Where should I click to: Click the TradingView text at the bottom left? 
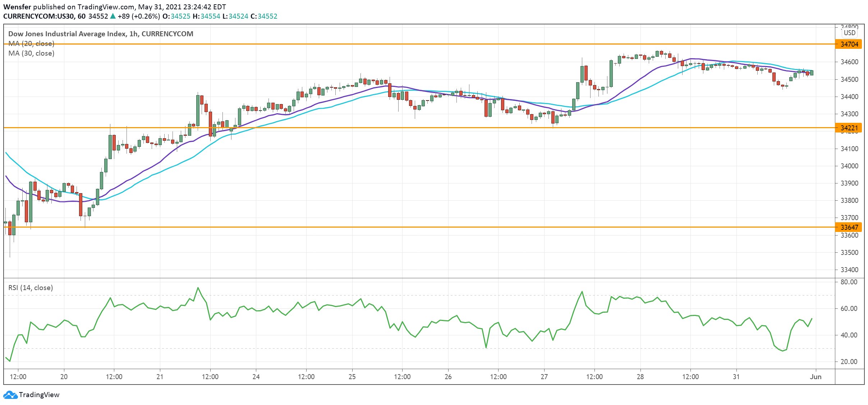[39, 395]
